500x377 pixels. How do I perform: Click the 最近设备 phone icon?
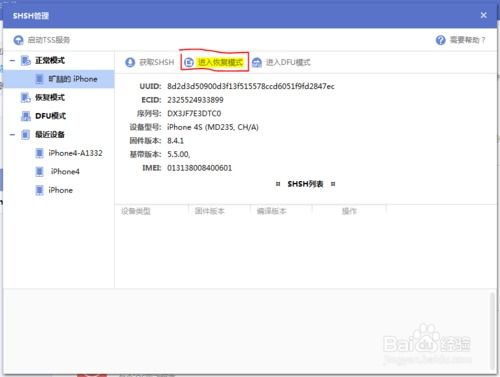(x=25, y=135)
